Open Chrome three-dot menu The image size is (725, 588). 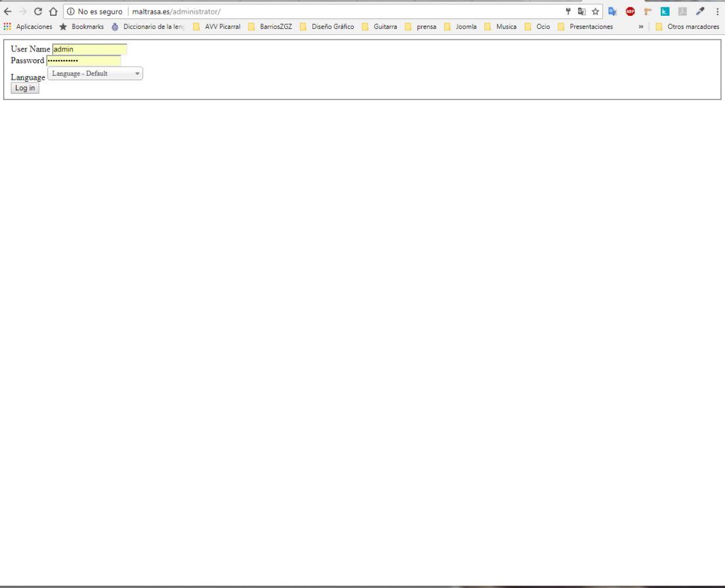click(717, 12)
